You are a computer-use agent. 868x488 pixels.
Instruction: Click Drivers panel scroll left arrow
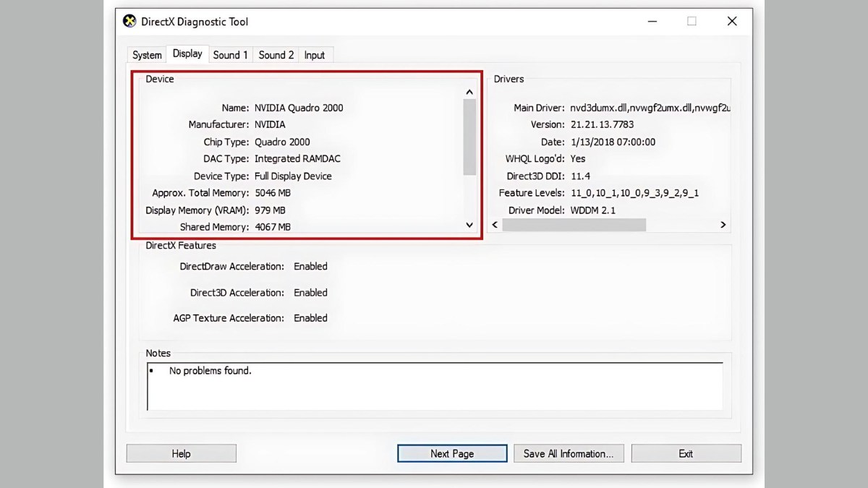pyautogui.click(x=495, y=225)
